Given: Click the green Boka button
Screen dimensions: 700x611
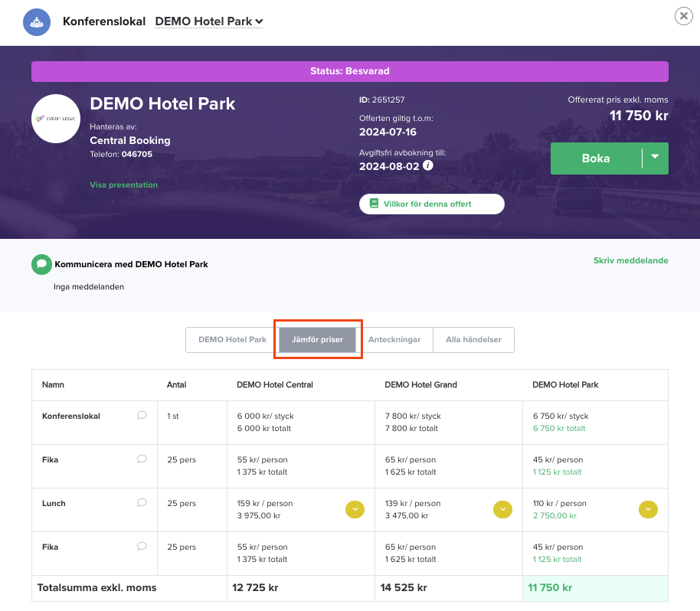Looking at the screenshot, I should coord(596,158).
